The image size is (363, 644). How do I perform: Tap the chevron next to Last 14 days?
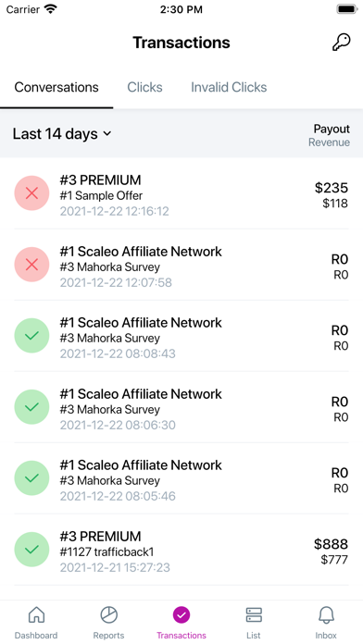tap(106, 134)
